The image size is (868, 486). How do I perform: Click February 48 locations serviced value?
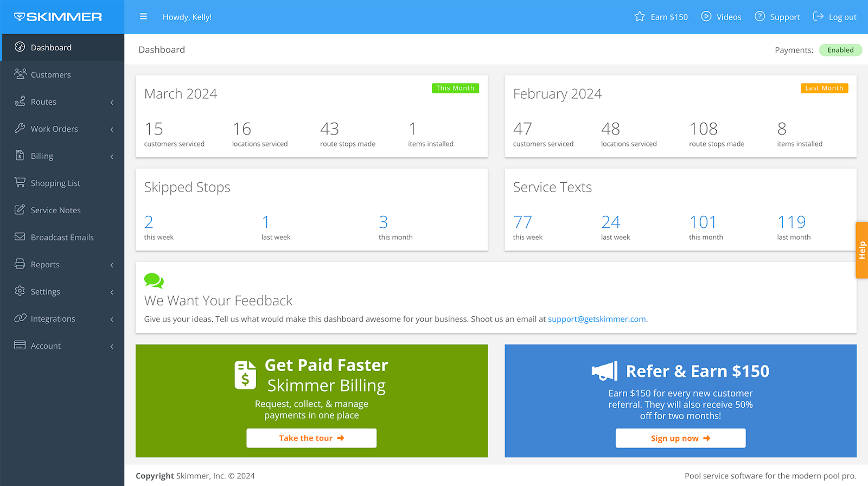(610, 129)
